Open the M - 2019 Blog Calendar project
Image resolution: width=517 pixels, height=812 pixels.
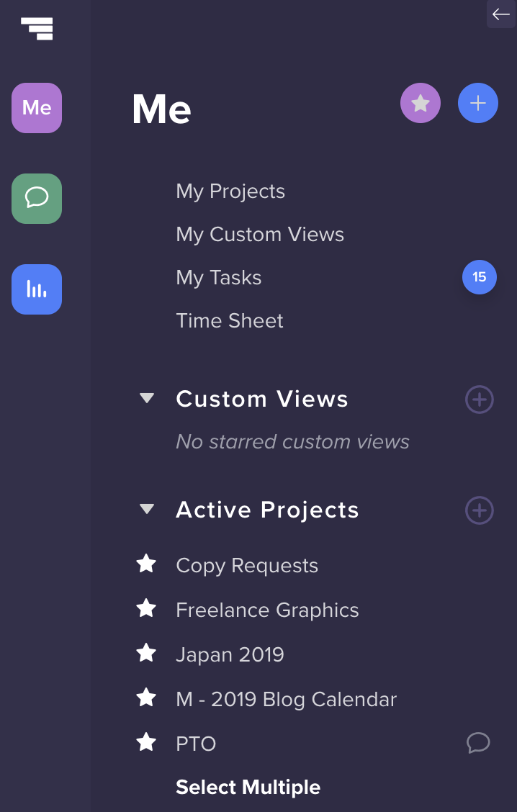286,699
